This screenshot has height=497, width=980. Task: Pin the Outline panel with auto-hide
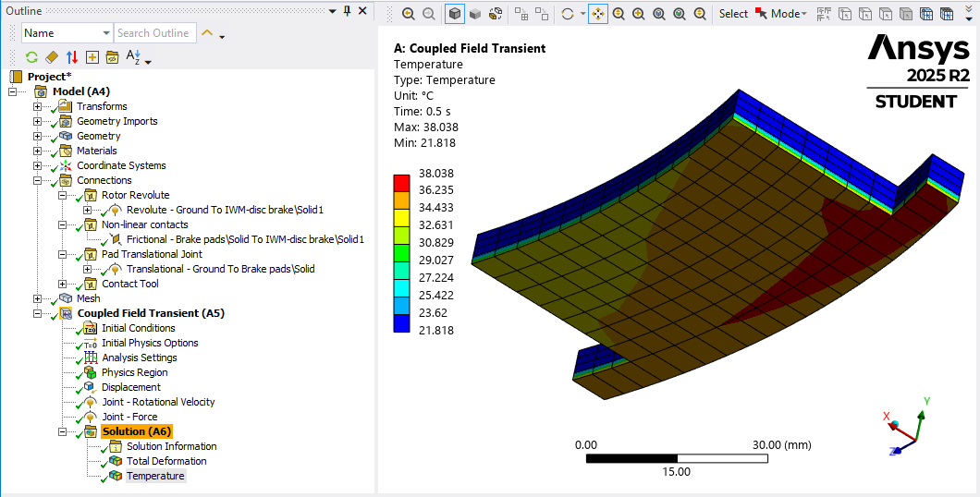pyautogui.click(x=348, y=10)
